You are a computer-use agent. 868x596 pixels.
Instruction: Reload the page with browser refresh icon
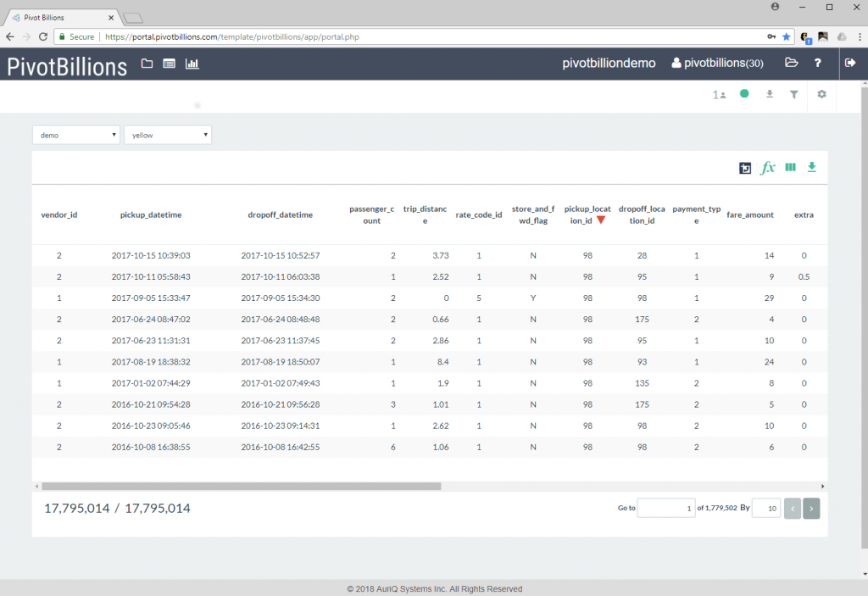pyautogui.click(x=43, y=36)
